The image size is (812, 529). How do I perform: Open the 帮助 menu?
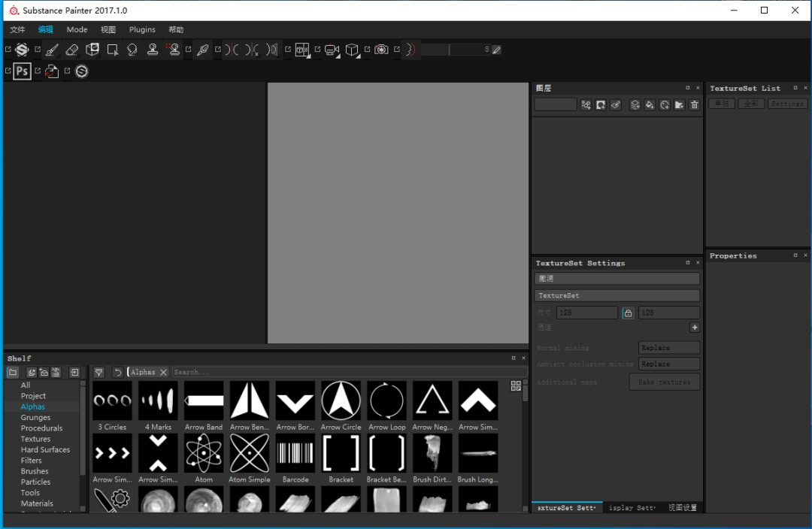click(176, 29)
